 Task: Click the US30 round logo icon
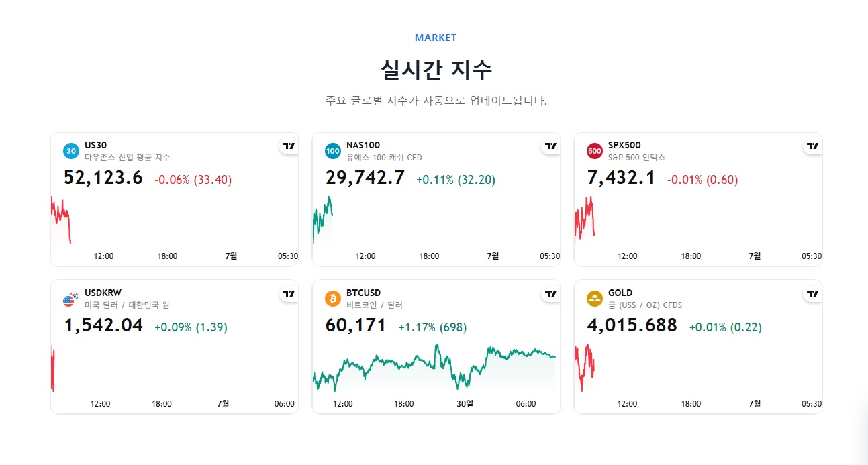click(71, 151)
